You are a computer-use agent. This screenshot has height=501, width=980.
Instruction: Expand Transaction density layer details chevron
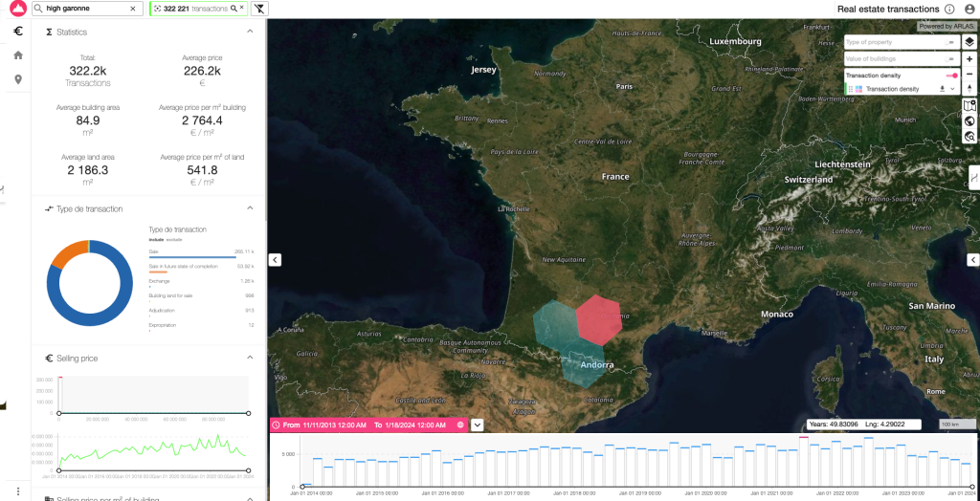(952, 89)
